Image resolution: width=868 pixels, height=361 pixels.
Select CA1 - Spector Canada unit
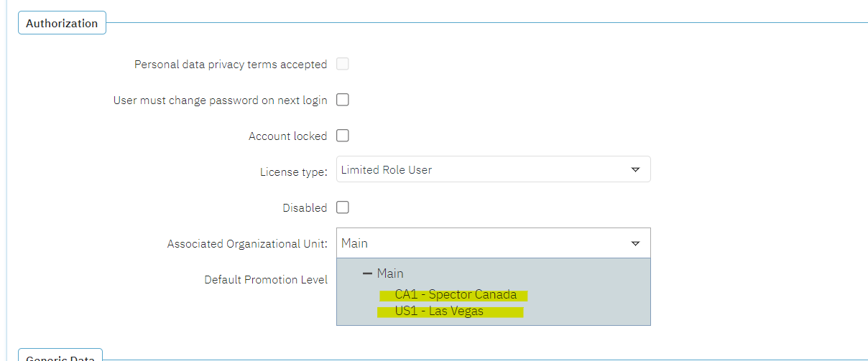click(x=456, y=295)
